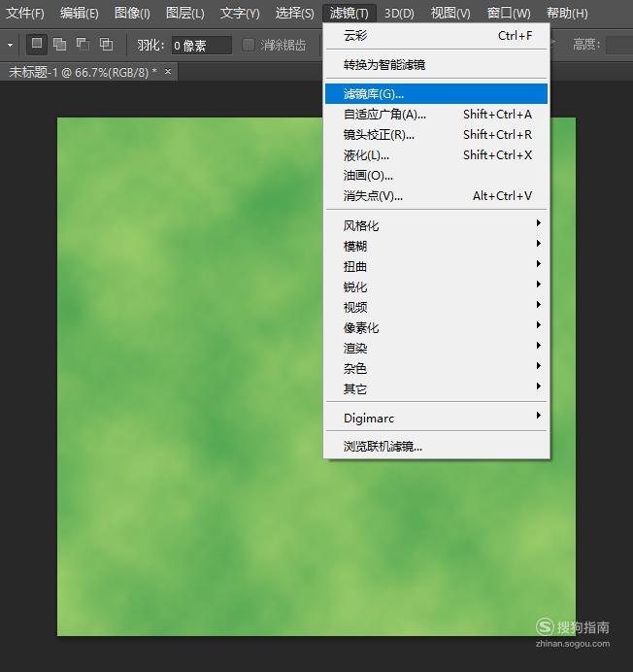Close the open 滤镜(T) menu
633x672 pixels.
pos(349,14)
